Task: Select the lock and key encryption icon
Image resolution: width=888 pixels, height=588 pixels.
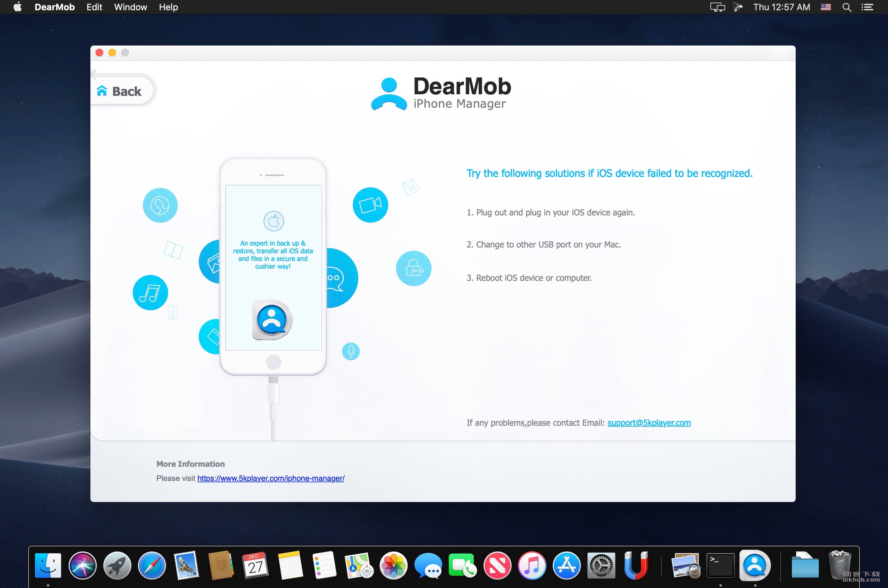Action: pos(414,268)
